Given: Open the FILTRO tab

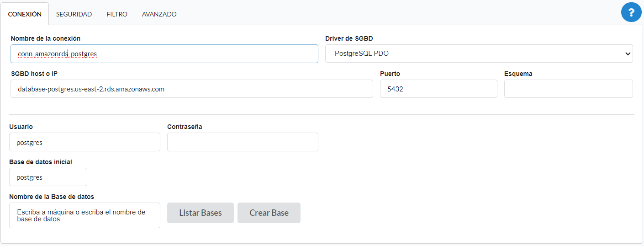Looking at the screenshot, I should [117, 14].
